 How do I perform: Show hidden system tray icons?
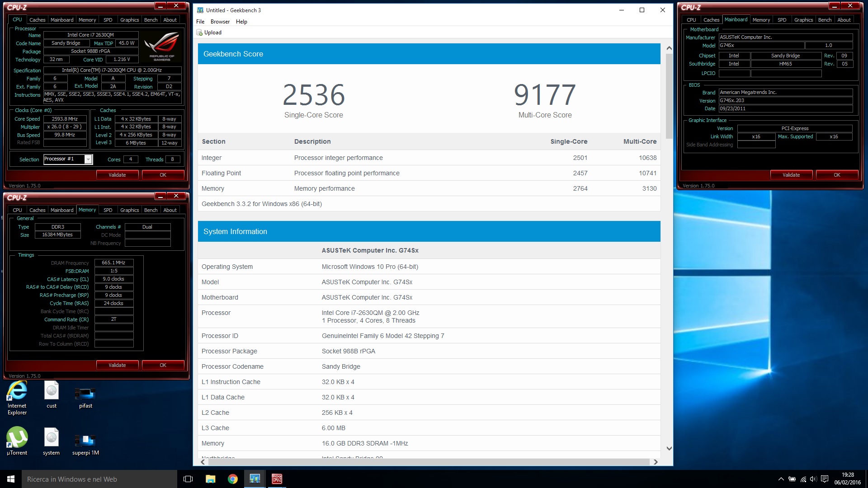781,479
